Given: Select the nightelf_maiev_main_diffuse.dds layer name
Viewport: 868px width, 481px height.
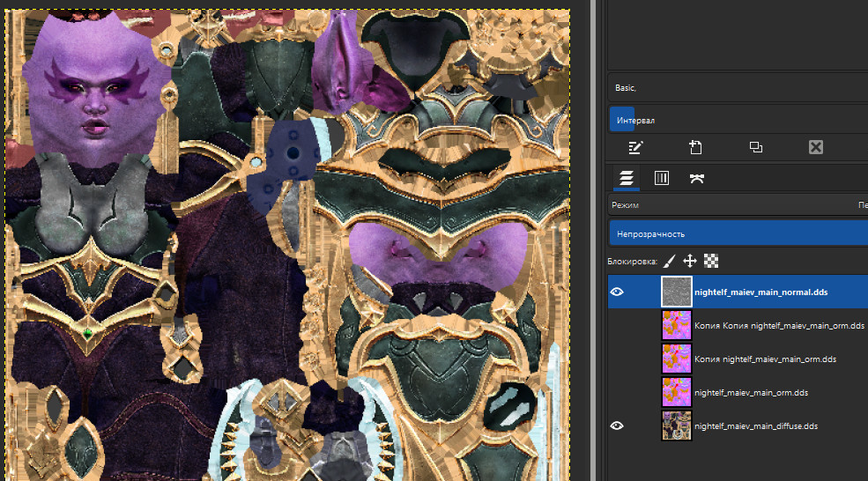Looking at the screenshot, I should pyautogui.click(x=755, y=426).
